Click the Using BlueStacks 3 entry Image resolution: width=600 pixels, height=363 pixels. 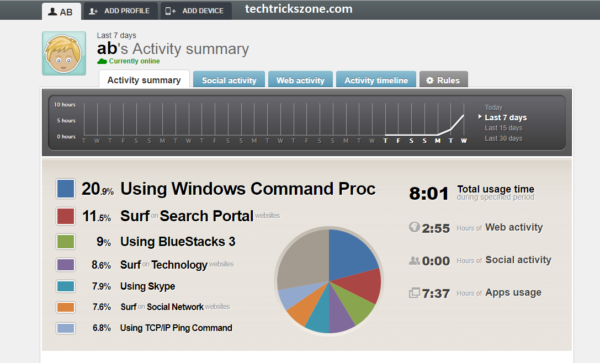pos(178,242)
